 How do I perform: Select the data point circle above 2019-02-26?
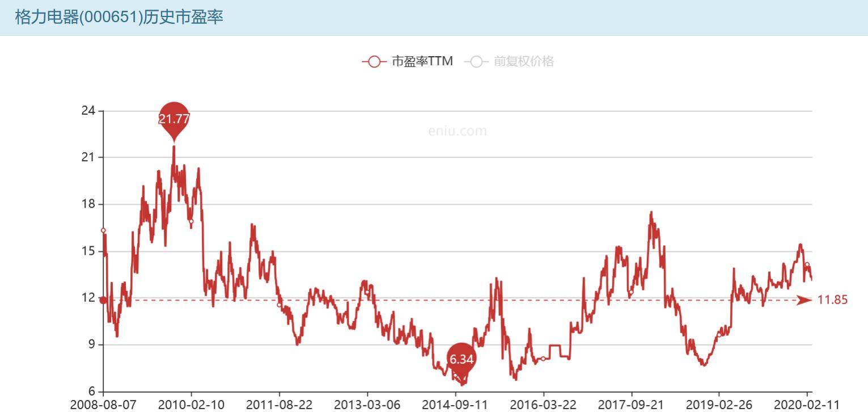point(719,335)
